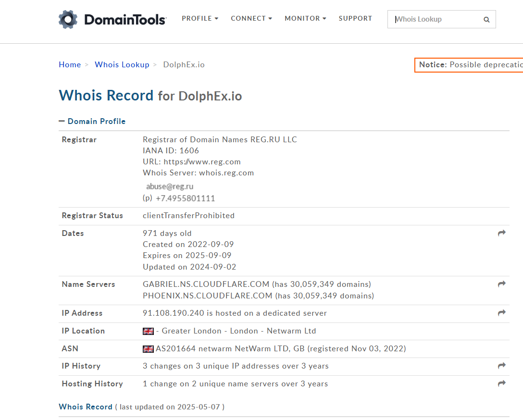
Task: Click the IP Address row label
Action: [x=82, y=313]
